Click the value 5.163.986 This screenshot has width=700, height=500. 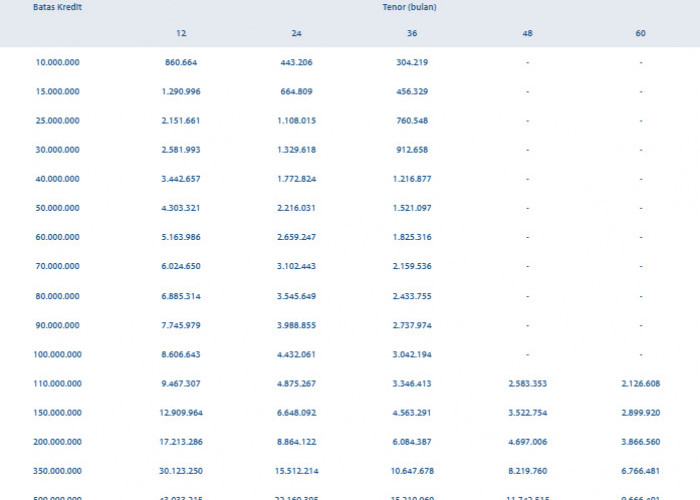pyautogui.click(x=181, y=237)
